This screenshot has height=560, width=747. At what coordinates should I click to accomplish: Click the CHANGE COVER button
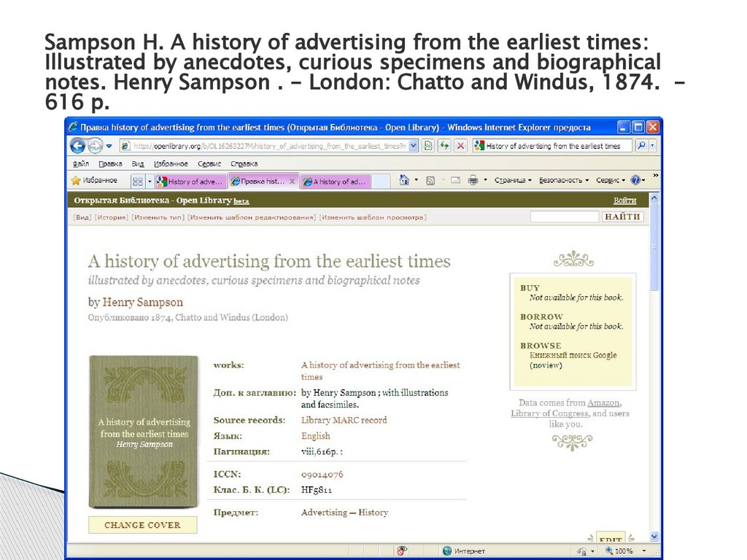(x=142, y=524)
